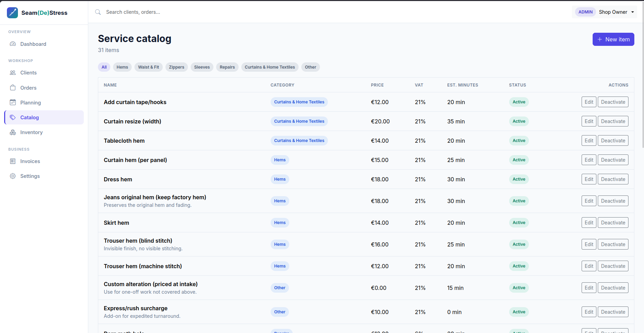The height and width of the screenshot is (333, 644).
Task: Open the Shop Owner account dropdown
Action: click(x=604, y=12)
